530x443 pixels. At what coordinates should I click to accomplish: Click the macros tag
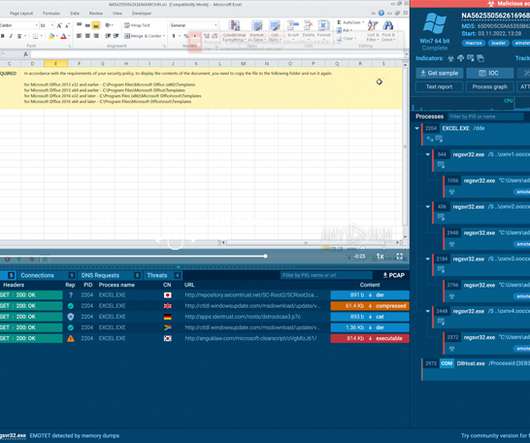(473, 43)
